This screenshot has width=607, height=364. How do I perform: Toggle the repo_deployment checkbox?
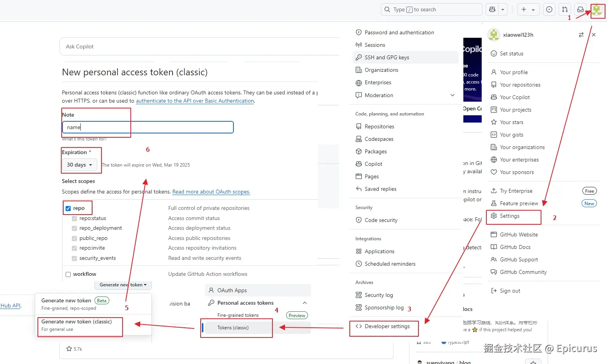(x=74, y=228)
